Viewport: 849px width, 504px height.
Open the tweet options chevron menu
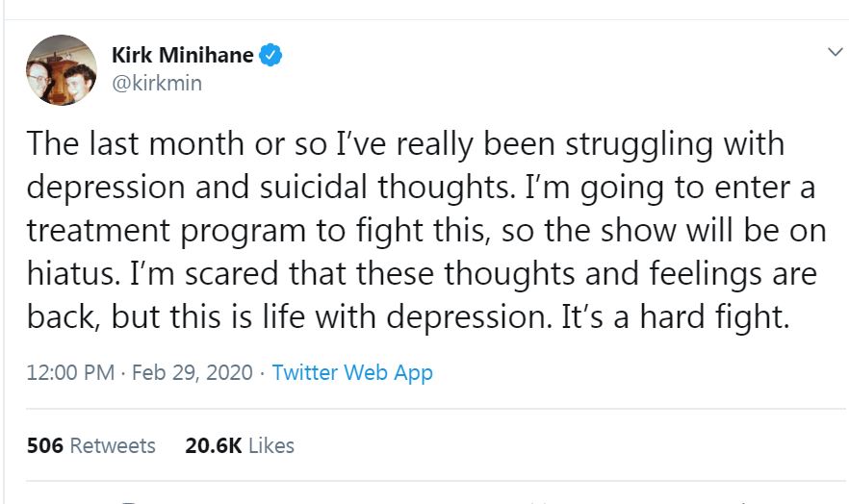point(834,51)
